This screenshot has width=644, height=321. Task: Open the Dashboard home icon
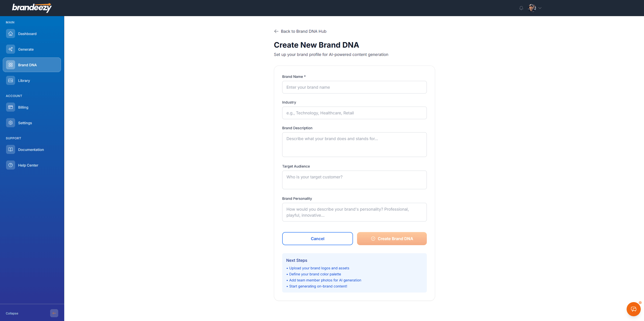10,34
